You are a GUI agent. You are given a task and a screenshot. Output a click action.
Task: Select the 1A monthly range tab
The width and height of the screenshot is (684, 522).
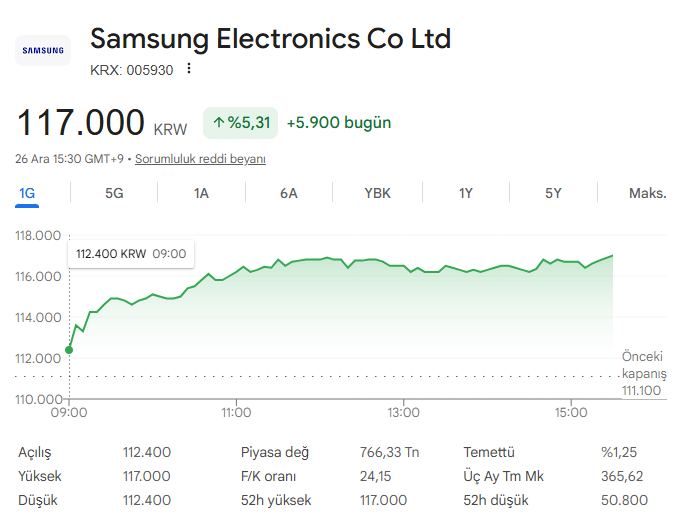click(201, 193)
